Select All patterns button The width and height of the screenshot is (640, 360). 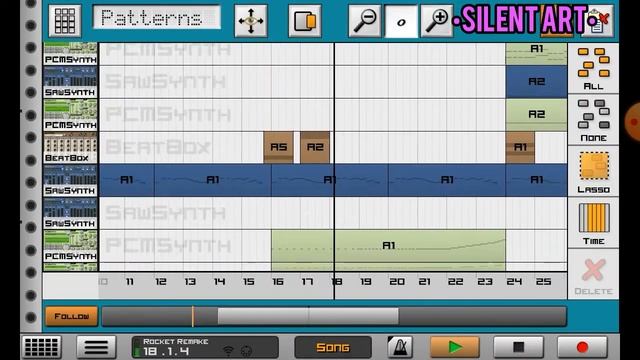593,68
